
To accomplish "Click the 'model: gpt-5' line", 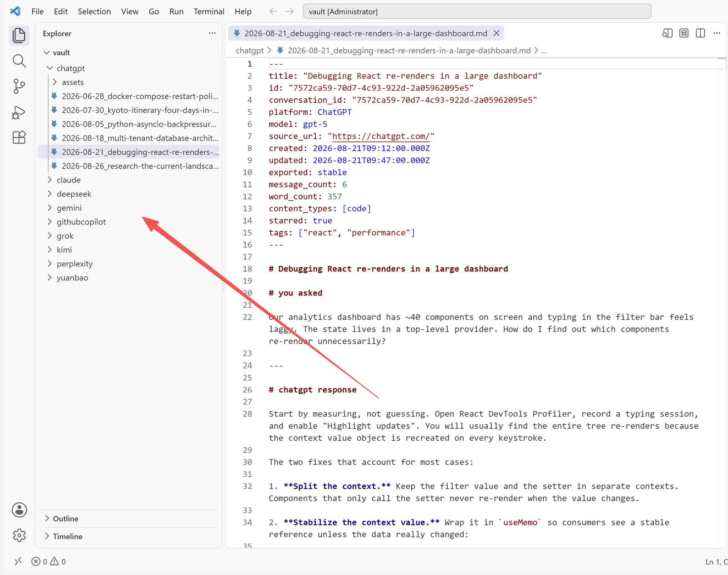I will point(298,124).
